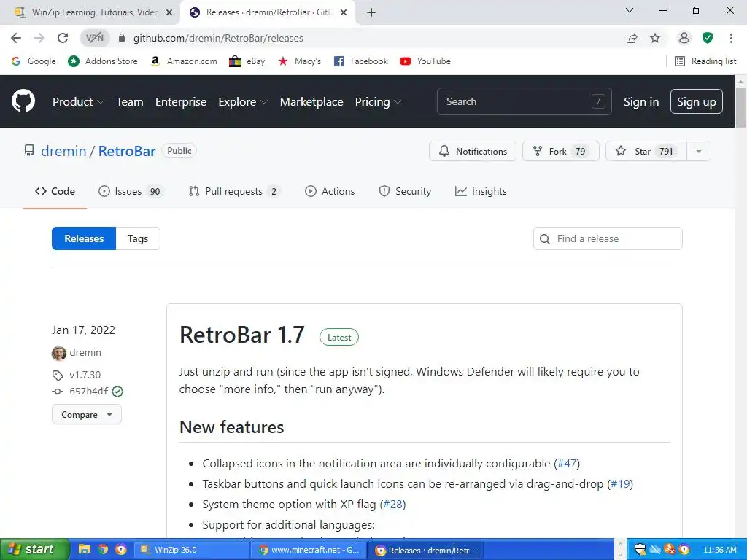
Task: Open Facebook bookmark
Action: coord(360,61)
